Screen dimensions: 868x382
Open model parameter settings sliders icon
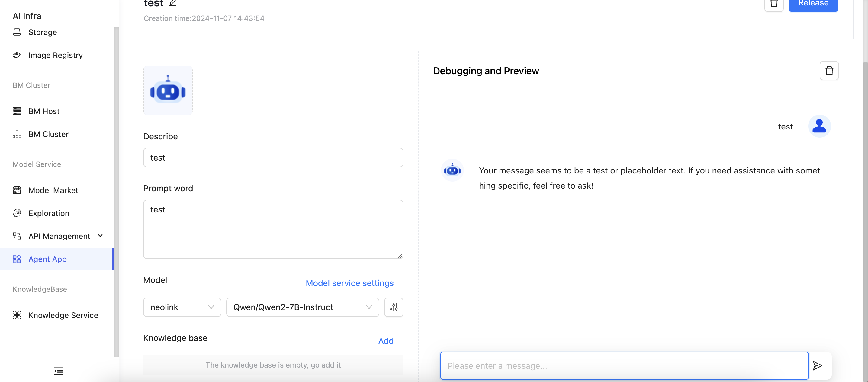click(394, 307)
